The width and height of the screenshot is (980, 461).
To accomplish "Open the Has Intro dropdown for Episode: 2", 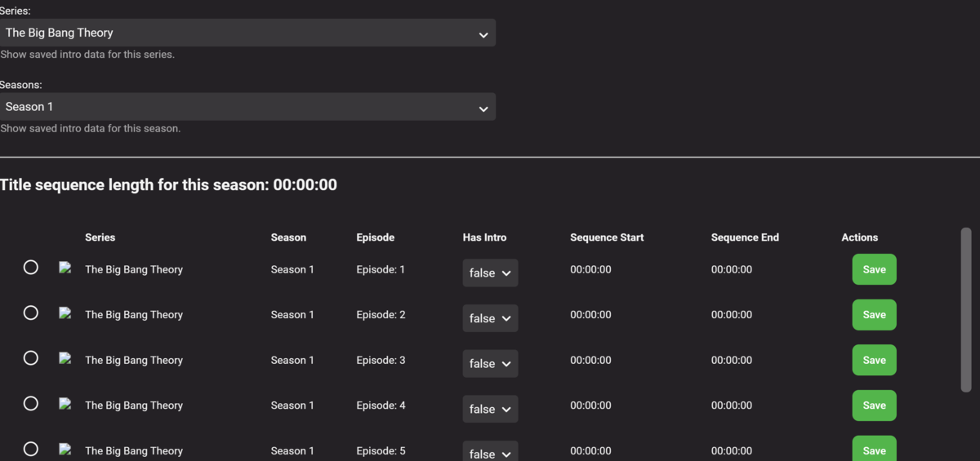I will coord(490,318).
